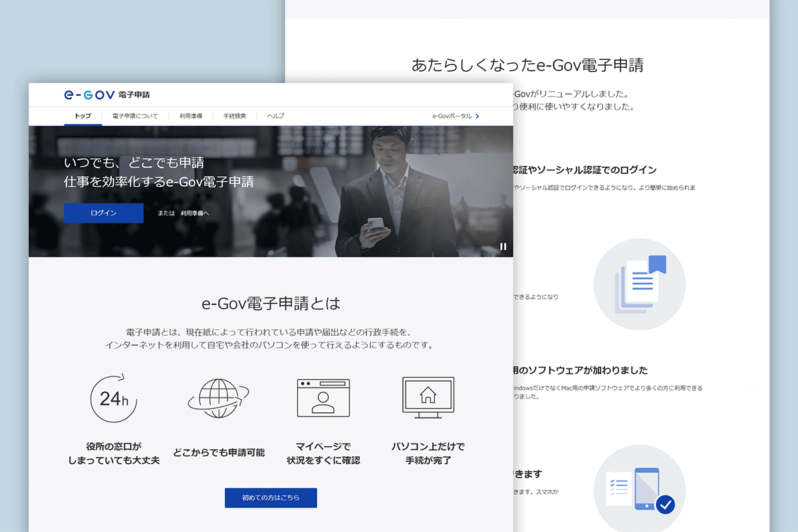798x532 pixels.
Task: Go to the 手続検索 tab
Action: pyautogui.click(x=235, y=116)
